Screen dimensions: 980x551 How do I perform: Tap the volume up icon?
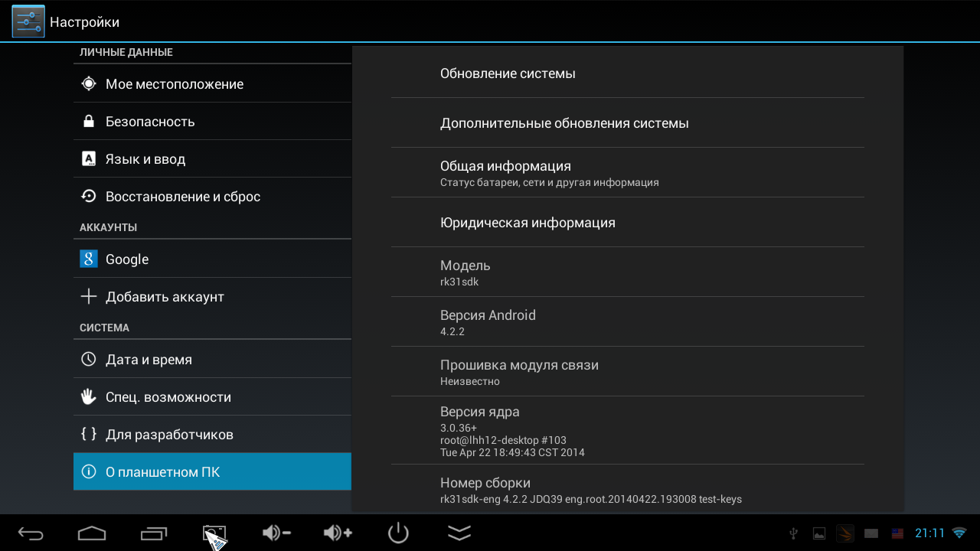pyautogui.click(x=337, y=532)
